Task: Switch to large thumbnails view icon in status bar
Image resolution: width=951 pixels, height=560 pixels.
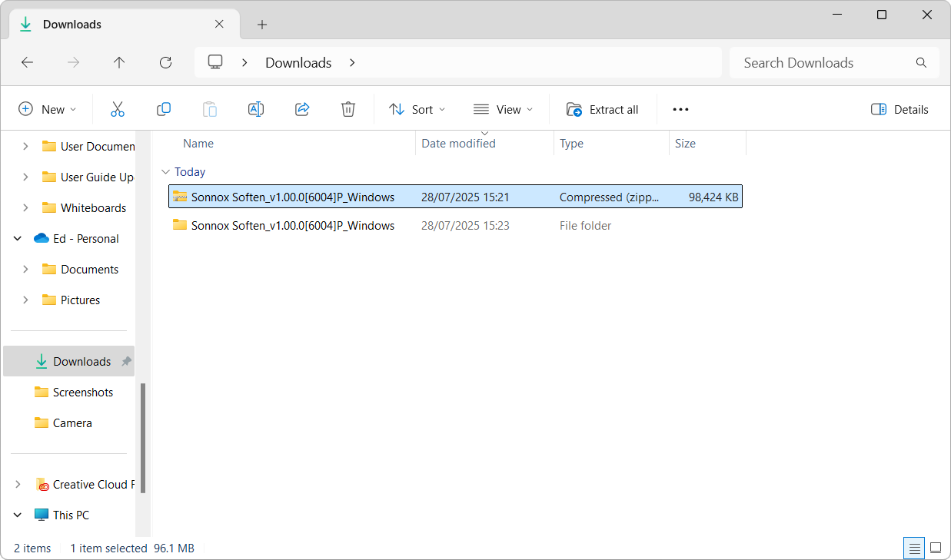Action: [936, 548]
